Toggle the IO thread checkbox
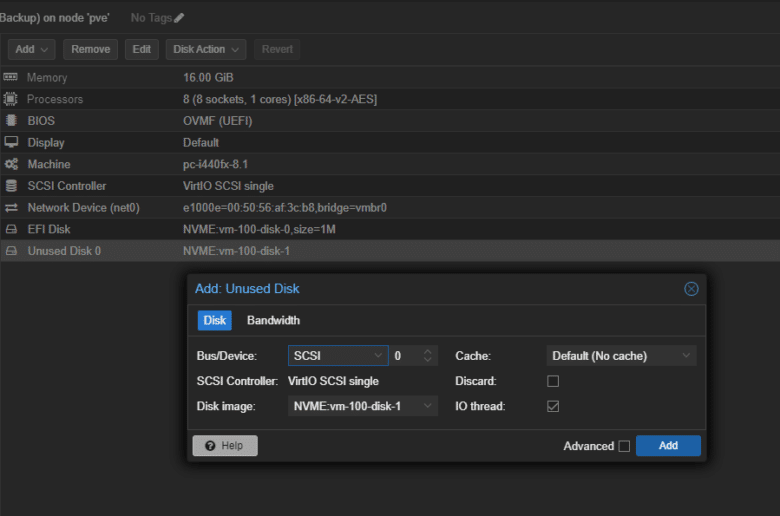This screenshot has height=516, width=780. (553, 406)
